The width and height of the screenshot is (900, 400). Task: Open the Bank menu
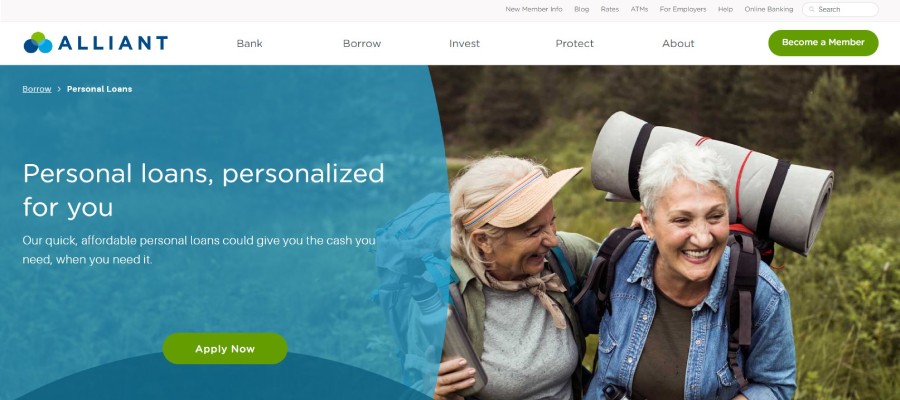click(250, 44)
